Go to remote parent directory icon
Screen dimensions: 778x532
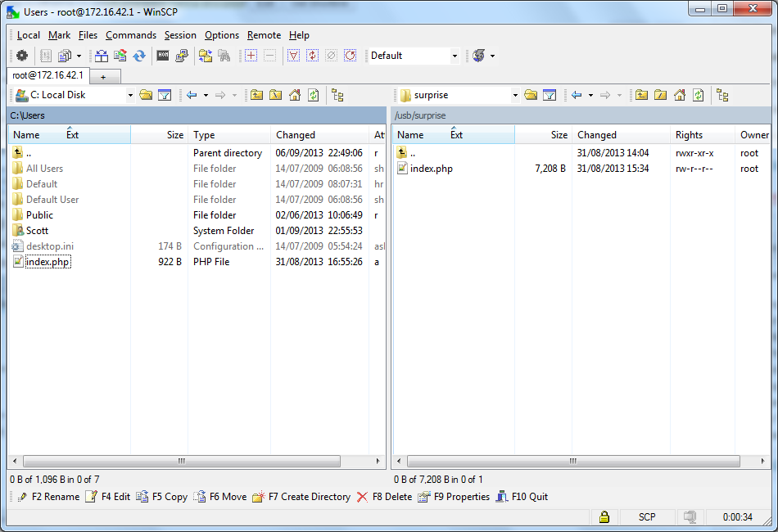click(x=641, y=95)
